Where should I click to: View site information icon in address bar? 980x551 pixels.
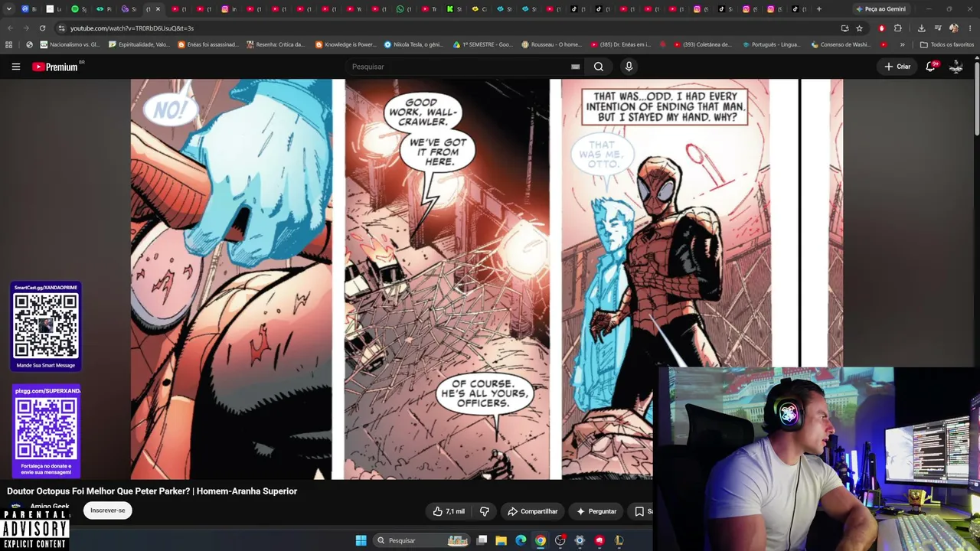pyautogui.click(x=61, y=28)
